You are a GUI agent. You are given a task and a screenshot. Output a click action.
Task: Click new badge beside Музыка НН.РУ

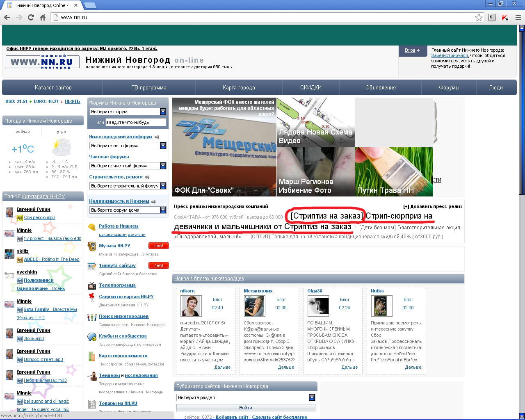(159, 246)
